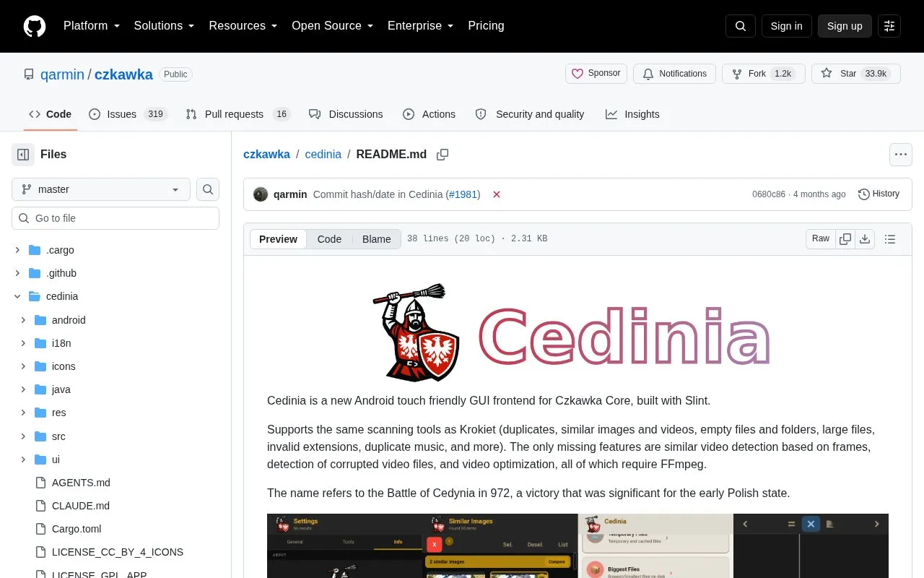Screen dimensions: 924x578
Task: Expand the Platform menu
Action: (91, 26)
